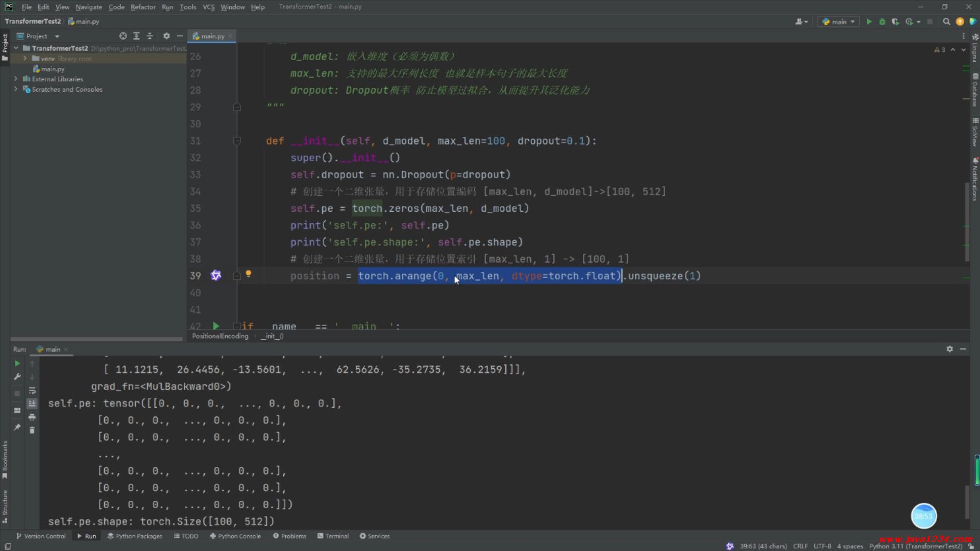Expand External Libraries node

[16, 79]
